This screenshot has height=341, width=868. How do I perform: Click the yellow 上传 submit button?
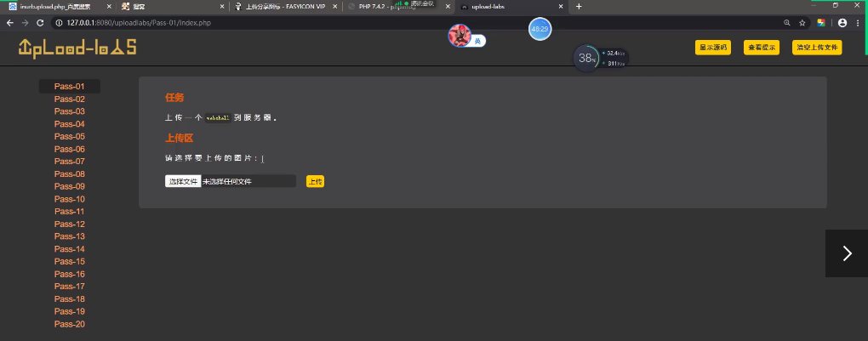315,181
